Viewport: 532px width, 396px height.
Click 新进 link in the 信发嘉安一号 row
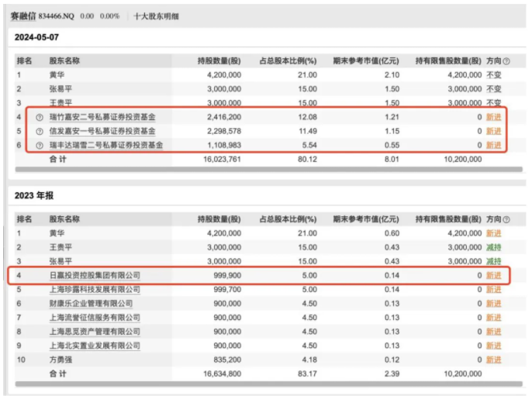(494, 131)
